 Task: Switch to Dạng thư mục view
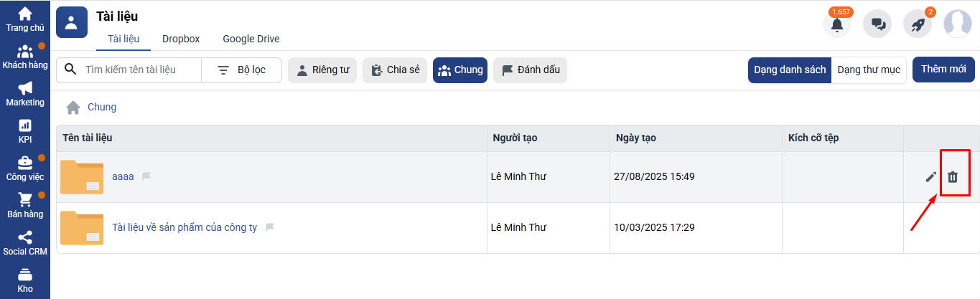point(869,70)
